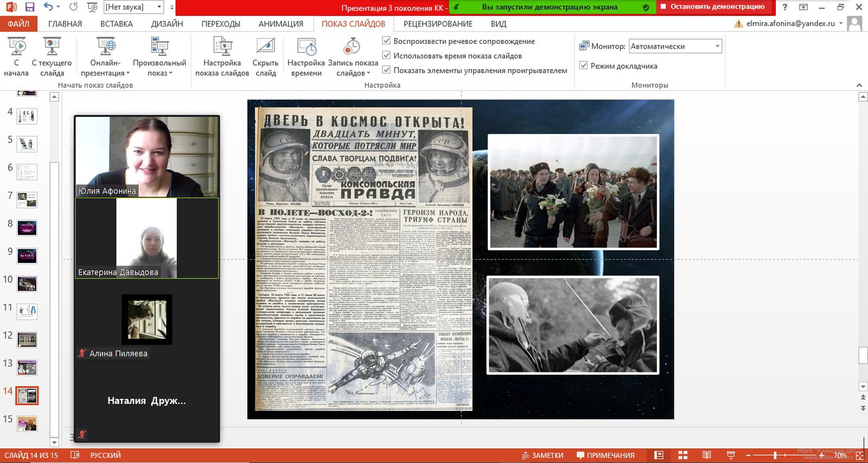
Task: Click muted microphone icon for Алина Пиляева
Action: coord(82,353)
